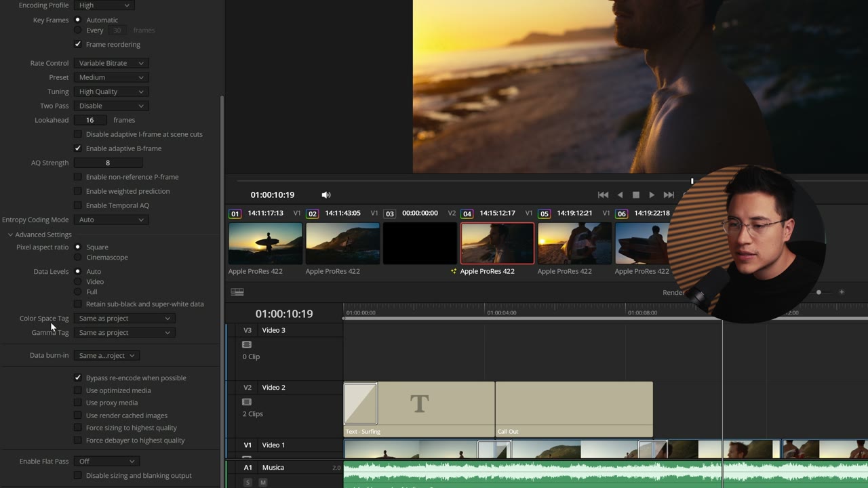The image size is (868, 488).
Task: Set Data Levels to Full
Action: pos(77,292)
